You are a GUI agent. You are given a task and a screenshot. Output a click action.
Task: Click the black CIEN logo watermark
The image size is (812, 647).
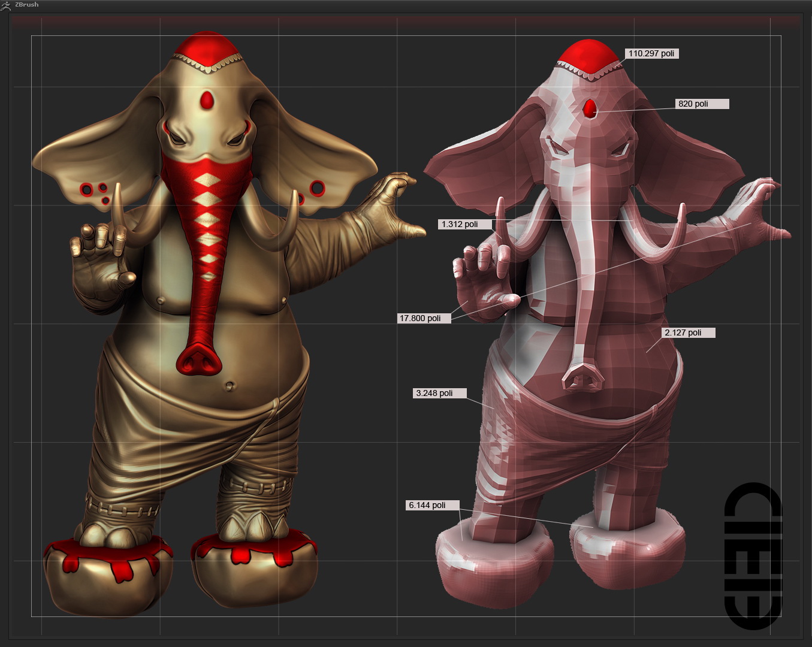pos(753,555)
